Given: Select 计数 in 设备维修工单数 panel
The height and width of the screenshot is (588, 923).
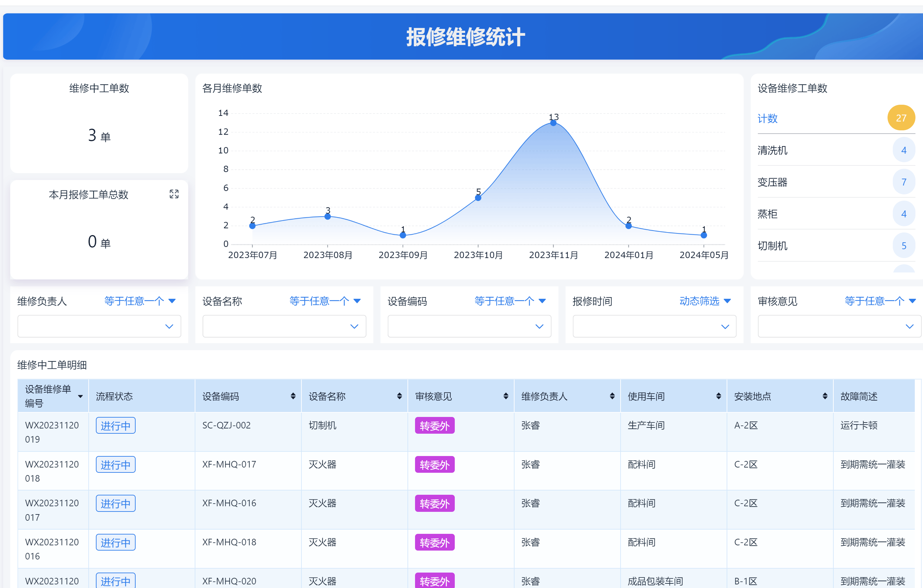Looking at the screenshot, I should coord(767,119).
